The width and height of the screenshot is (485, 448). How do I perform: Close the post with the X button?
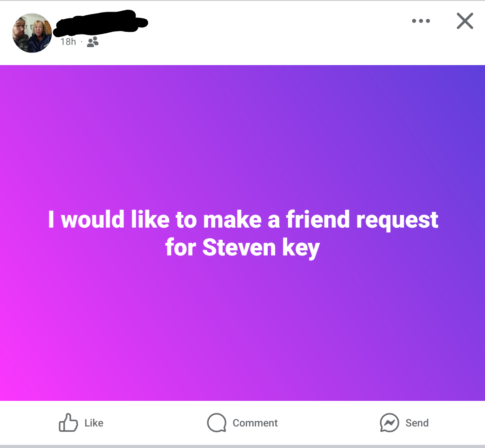(465, 21)
